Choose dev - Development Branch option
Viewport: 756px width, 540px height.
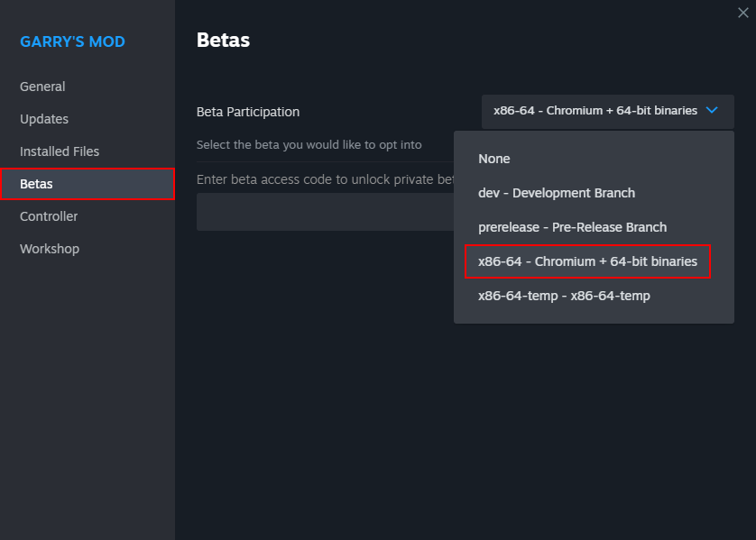(x=557, y=193)
